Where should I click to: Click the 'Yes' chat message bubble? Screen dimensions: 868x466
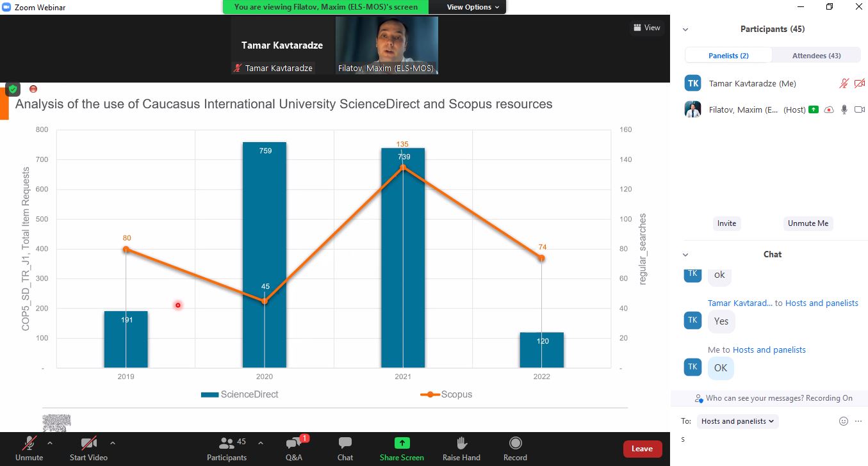pos(721,321)
